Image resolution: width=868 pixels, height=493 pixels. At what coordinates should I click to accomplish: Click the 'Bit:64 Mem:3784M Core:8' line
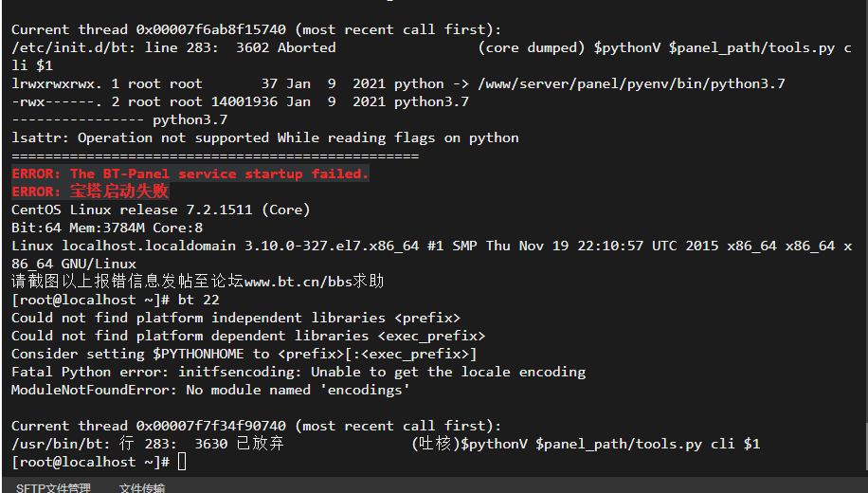click(x=107, y=228)
